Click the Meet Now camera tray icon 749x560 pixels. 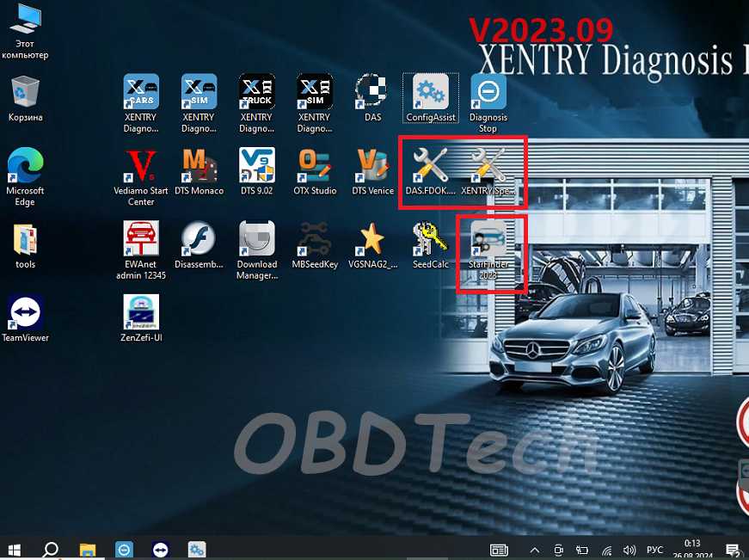click(x=558, y=551)
